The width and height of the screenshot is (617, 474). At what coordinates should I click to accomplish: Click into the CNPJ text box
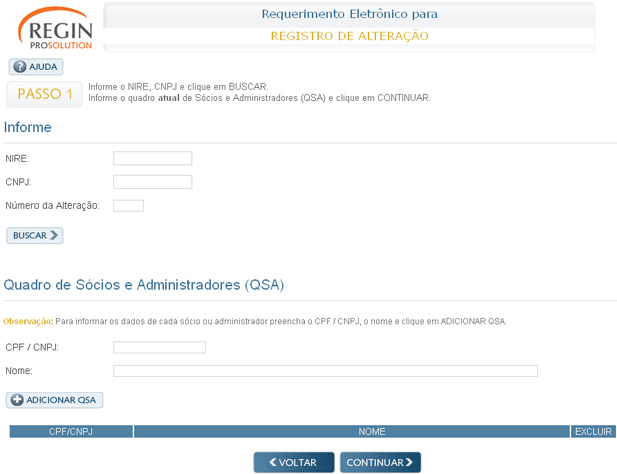click(x=152, y=182)
